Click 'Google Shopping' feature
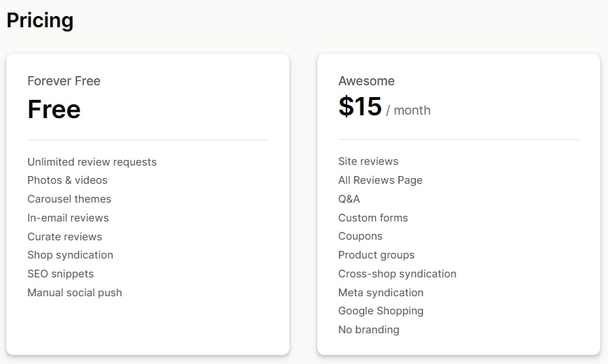The height and width of the screenshot is (364, 608). coord(381,311)
